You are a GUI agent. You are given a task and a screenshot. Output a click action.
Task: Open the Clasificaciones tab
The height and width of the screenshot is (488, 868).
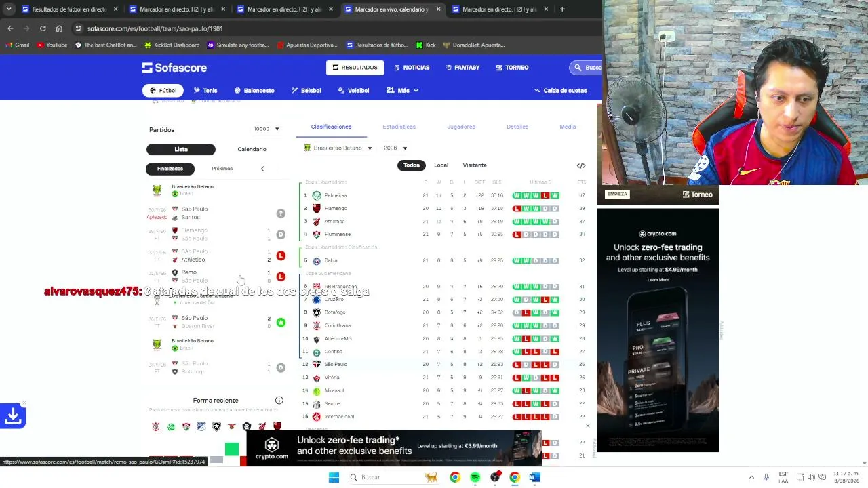(x=331, y=127)
